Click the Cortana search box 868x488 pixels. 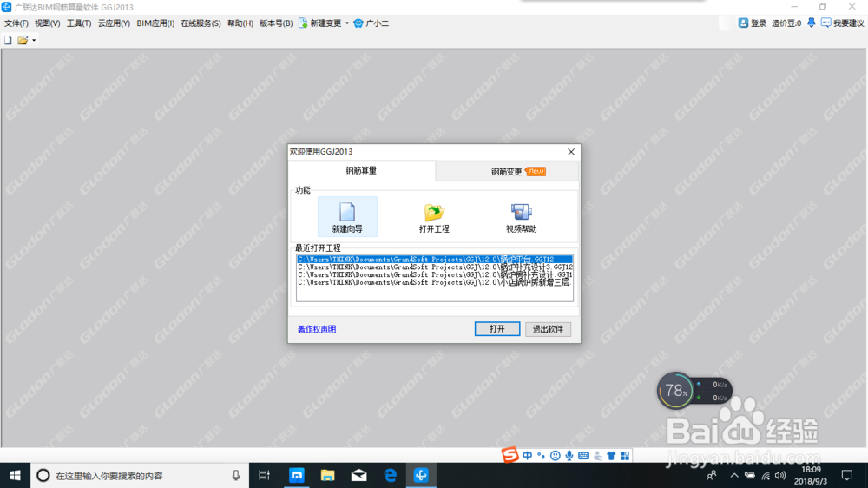[x=140, y=475]
